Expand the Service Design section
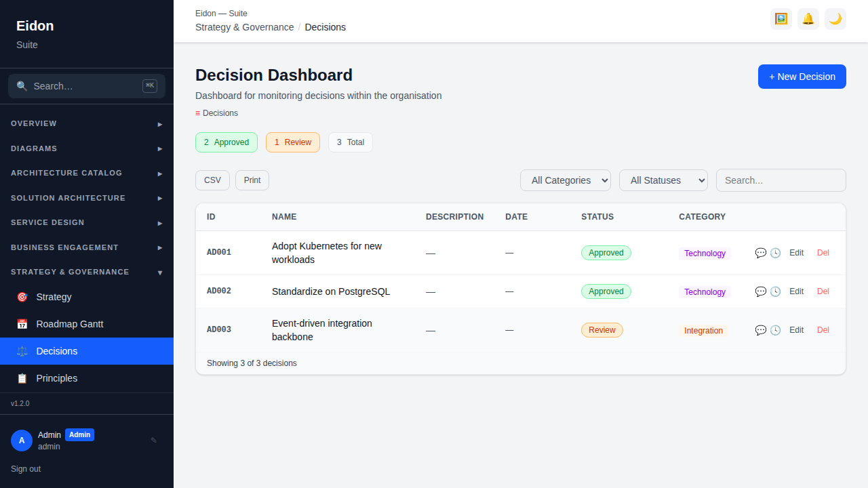Image resolution: width=868 pixels, height=488 pixels. [x=87, y=223]
